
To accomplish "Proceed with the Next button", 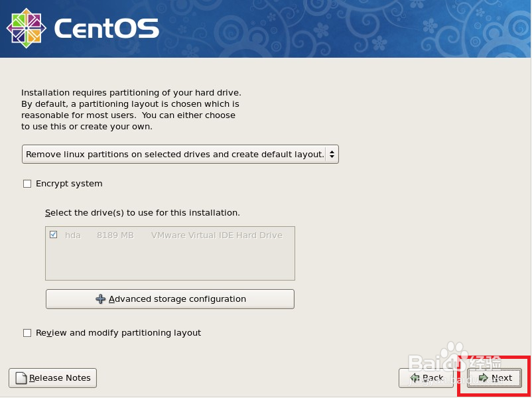I will point(494,377).
